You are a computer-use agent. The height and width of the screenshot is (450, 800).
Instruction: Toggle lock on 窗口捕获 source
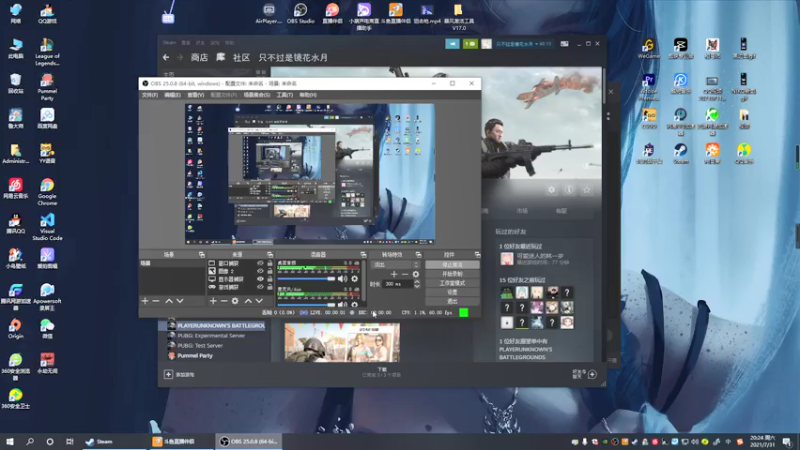click(269, 263)
